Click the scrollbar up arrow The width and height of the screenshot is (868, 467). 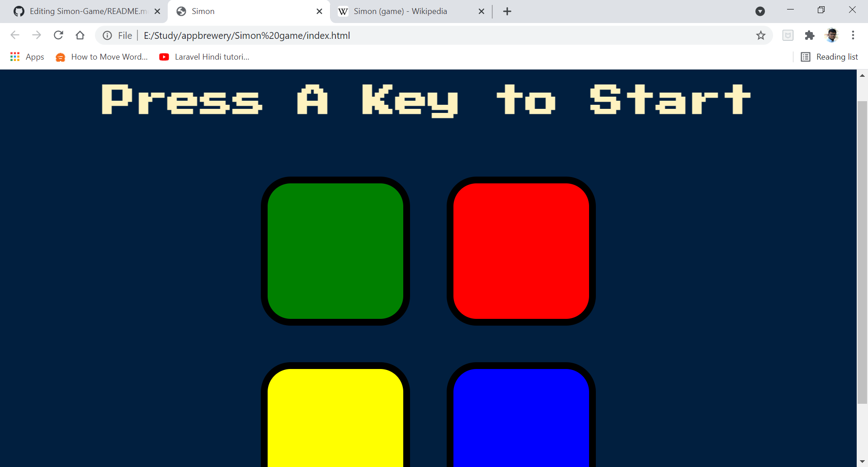coord(863,75)
